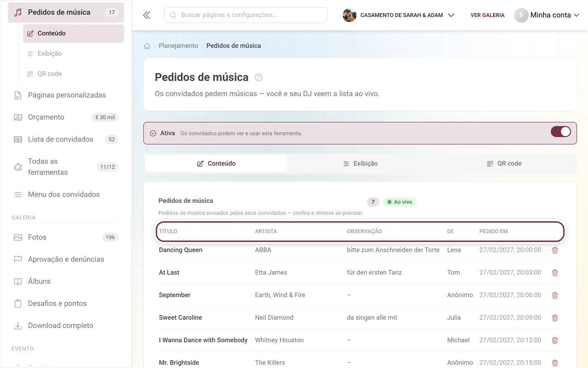Remove the I Wanna Dance with Somebody request

coord(555,340)
